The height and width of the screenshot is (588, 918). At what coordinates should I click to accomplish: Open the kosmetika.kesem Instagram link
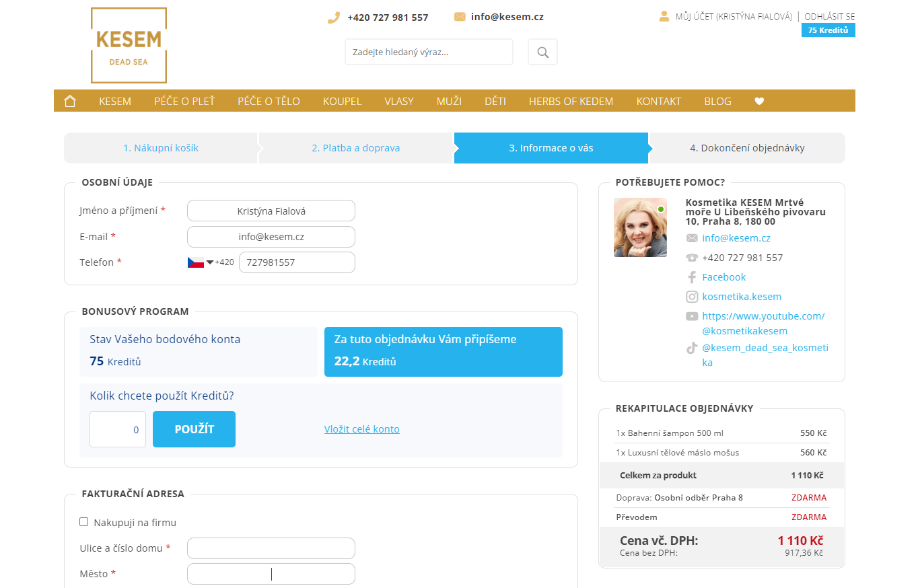point(742,297)
